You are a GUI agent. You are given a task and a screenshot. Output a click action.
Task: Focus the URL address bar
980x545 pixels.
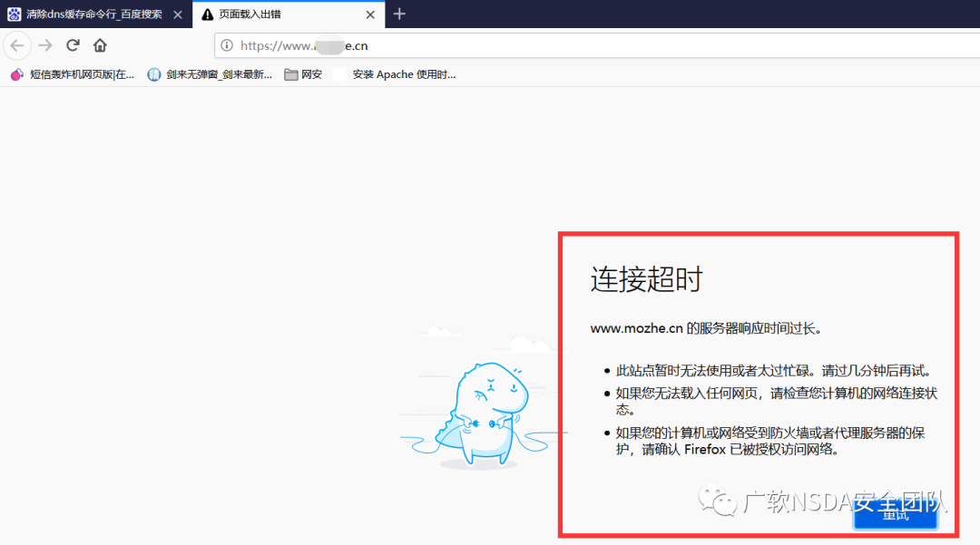click(597, 45)
